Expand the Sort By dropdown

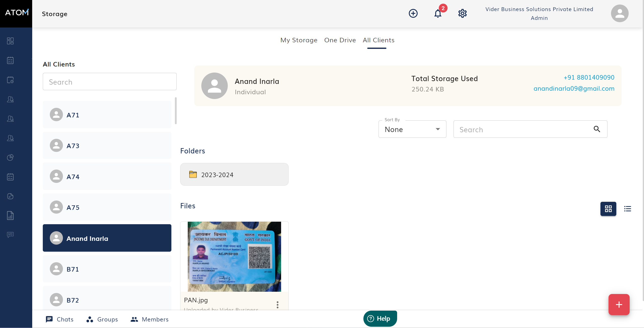pos(412,129)
